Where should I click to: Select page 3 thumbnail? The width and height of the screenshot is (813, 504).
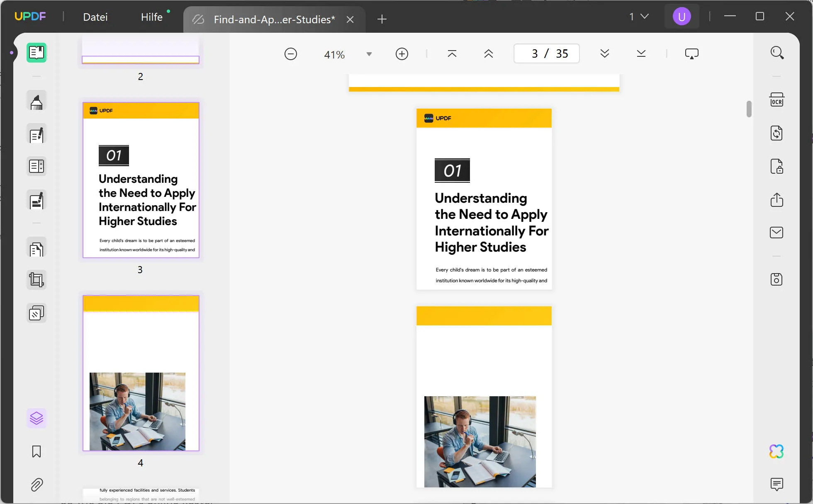point(141,180)
